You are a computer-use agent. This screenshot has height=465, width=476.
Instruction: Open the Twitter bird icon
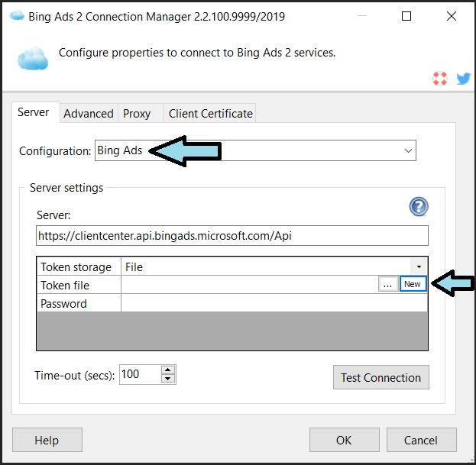[x=464, y=78]
